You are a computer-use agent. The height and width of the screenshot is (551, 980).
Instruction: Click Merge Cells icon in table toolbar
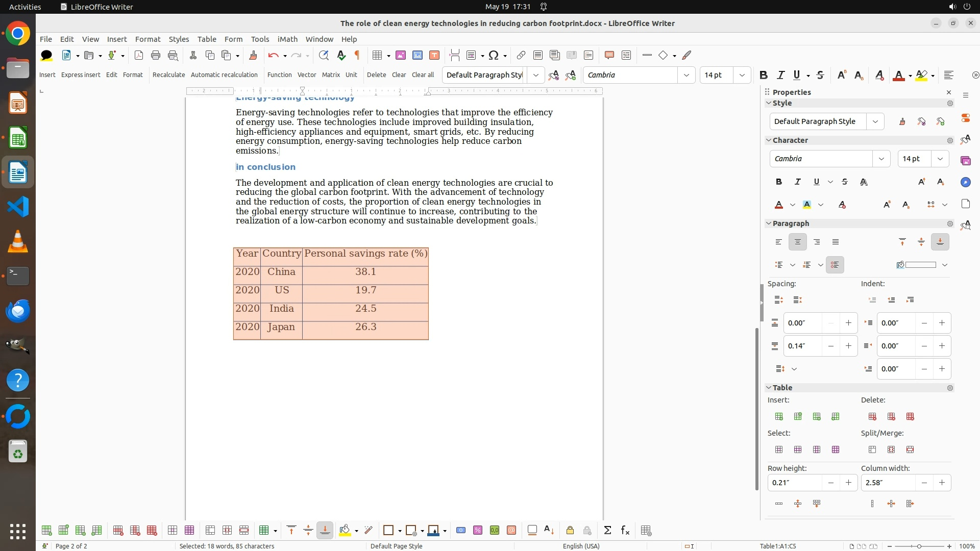click(x=210, y=531)
